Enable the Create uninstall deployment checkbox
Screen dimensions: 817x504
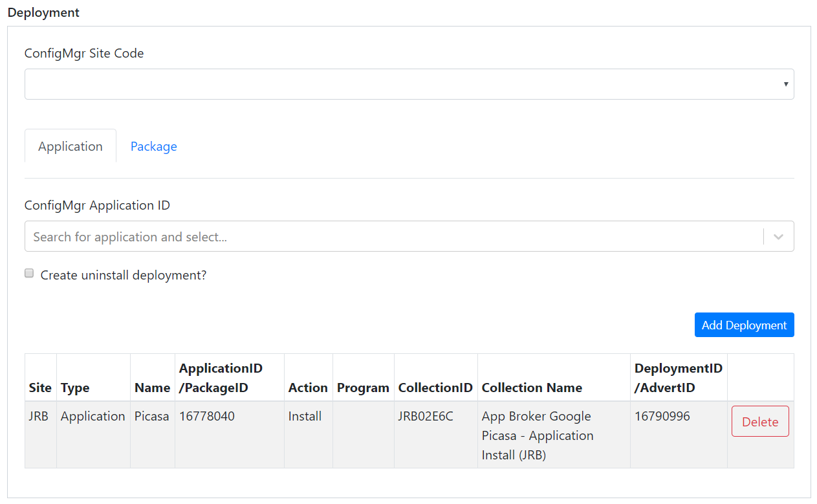pos(29,274)
